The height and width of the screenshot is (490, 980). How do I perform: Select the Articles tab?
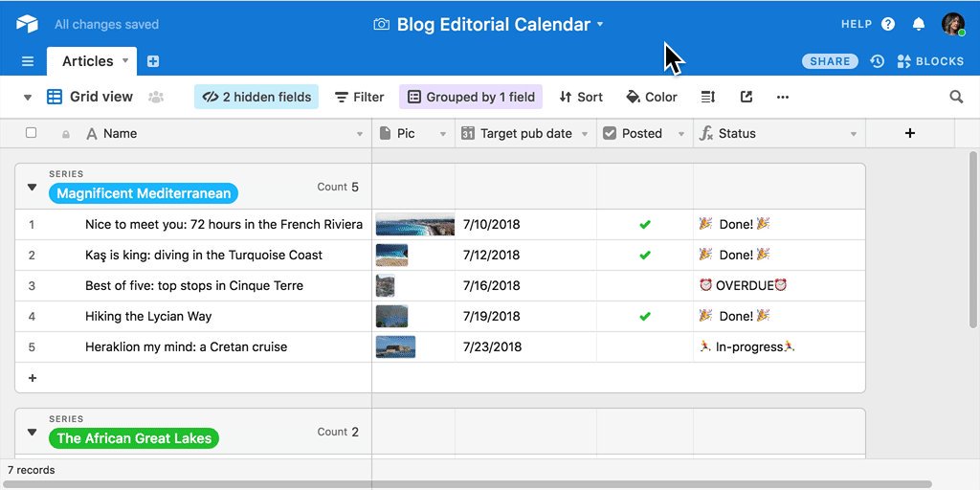pos(88,61)
